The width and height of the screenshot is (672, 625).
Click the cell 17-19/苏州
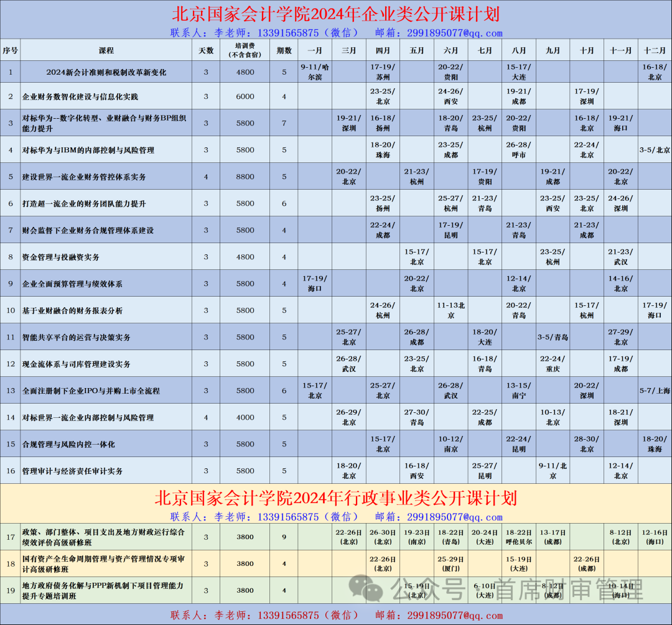pyautogui.click(x=383, y=72)
